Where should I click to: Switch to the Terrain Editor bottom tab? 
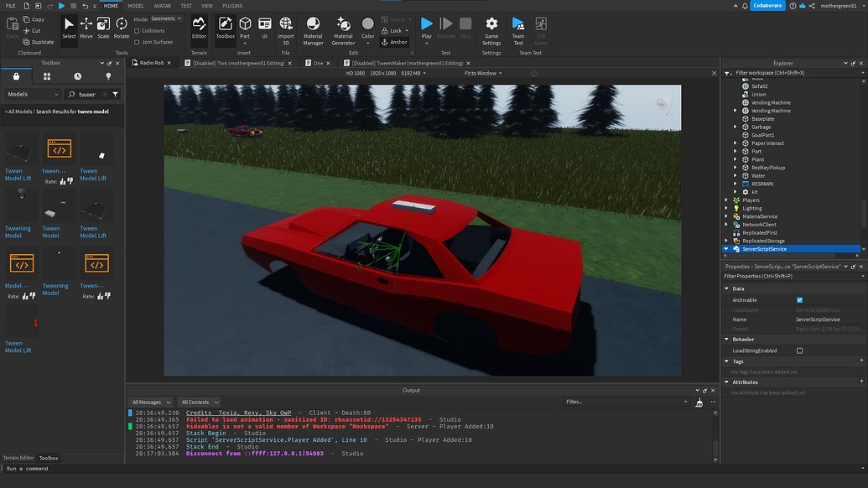tap(18, 458)
